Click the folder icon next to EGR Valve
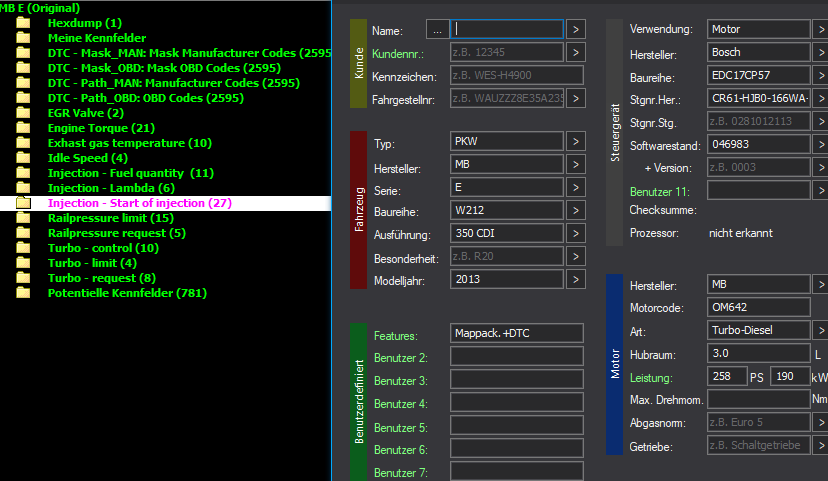 click(23, 113)
